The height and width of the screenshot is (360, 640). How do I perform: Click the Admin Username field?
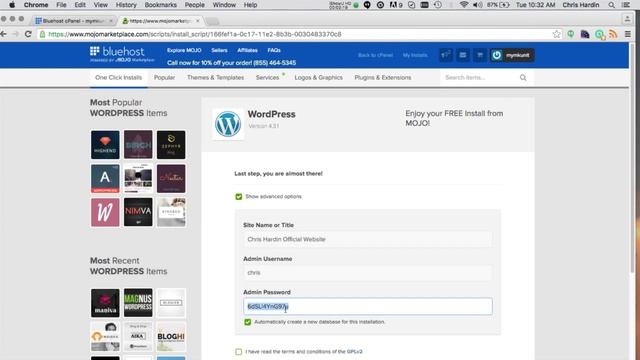pyautogui.click(x=367, y=273)
